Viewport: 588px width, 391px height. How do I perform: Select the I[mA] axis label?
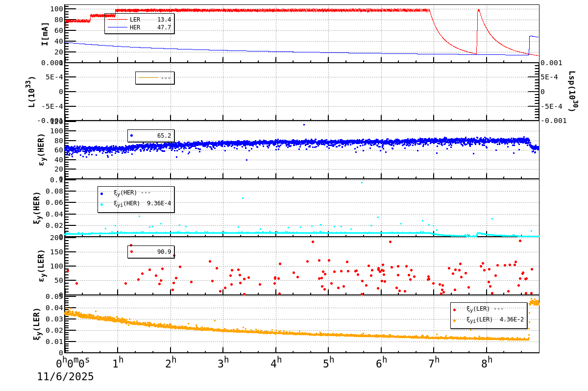coord(45,34)
